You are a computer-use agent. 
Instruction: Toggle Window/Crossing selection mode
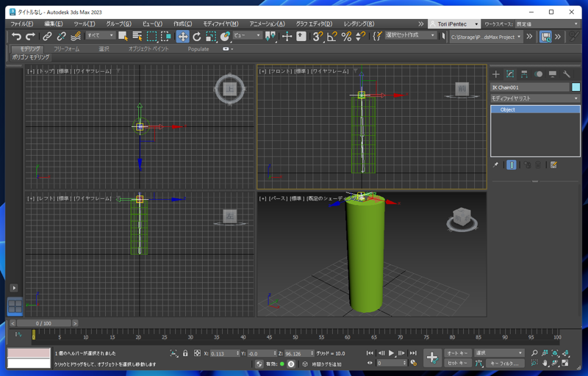166,36
